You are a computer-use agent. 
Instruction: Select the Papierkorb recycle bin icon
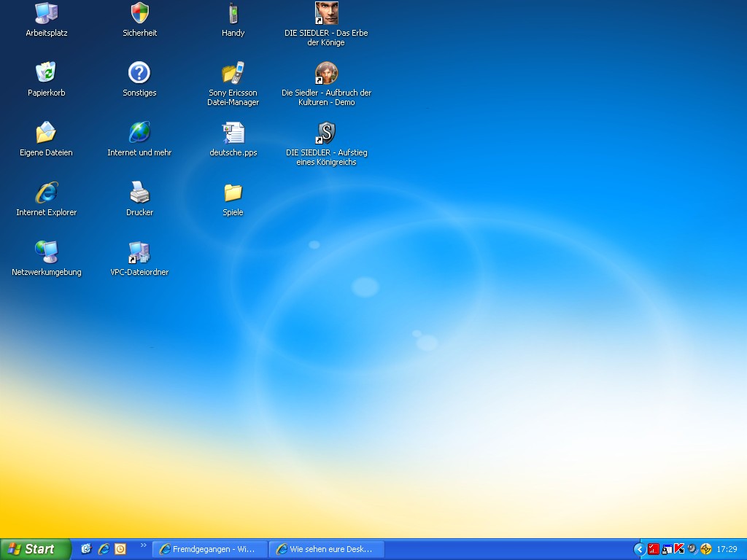pyautogui.click(x=46, y=73)
